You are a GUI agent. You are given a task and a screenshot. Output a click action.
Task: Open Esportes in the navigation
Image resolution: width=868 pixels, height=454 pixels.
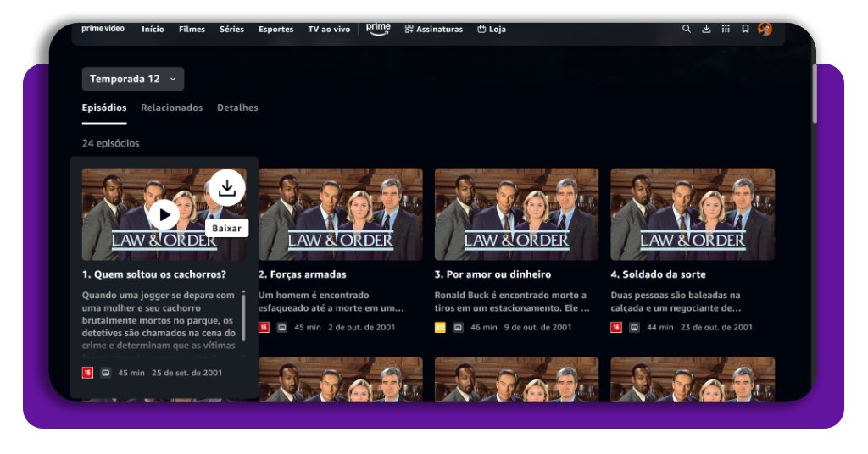275,30
